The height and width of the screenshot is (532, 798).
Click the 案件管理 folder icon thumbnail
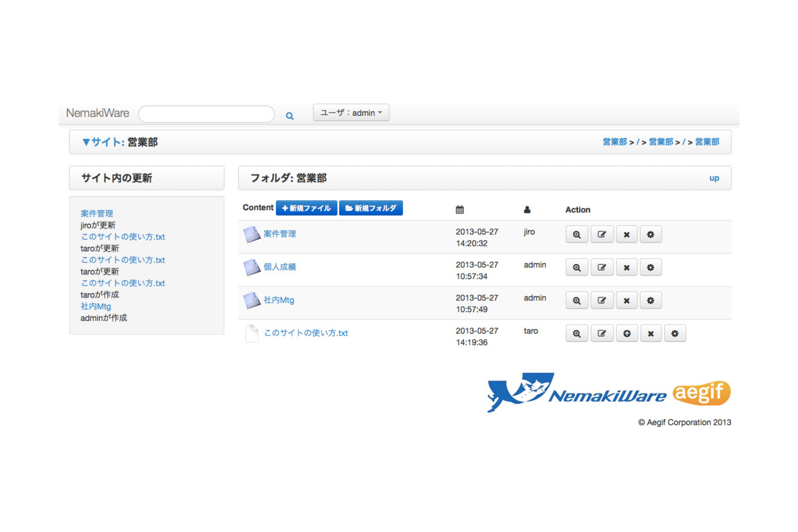(x=252, y=234)
